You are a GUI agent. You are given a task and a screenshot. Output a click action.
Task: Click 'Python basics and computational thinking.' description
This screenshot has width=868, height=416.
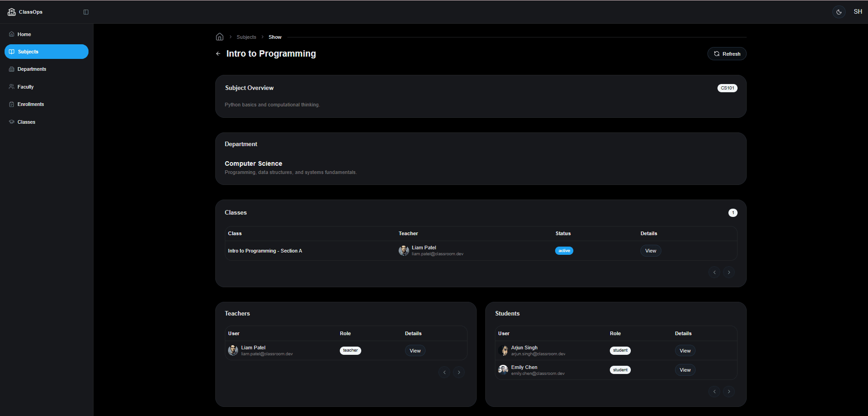pyautogui.click(x=272, y=105)
